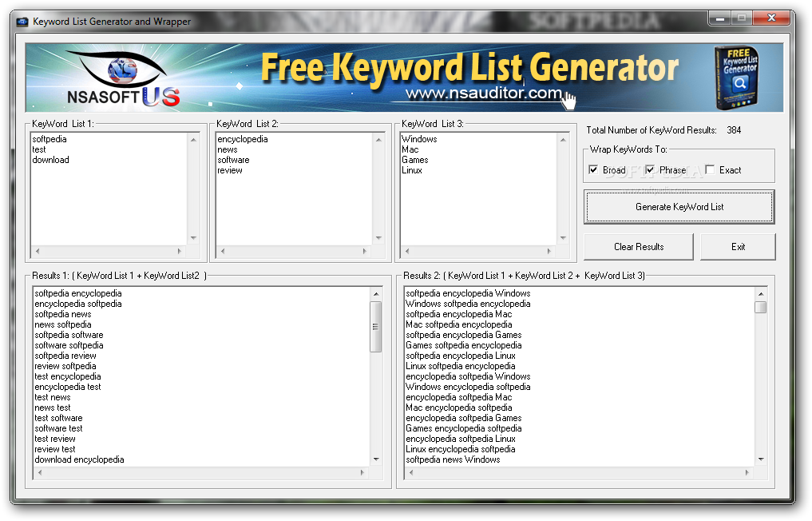Click 'download' in KeyWord List 1
Image resolution: width=812 pixels, height=521 pixels.
tap(50, 160)
